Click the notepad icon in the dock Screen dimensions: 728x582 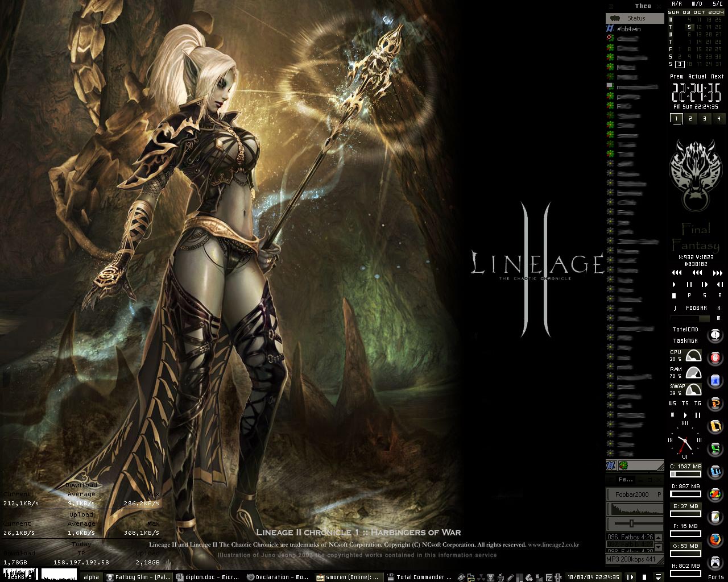tap(715, 517)
